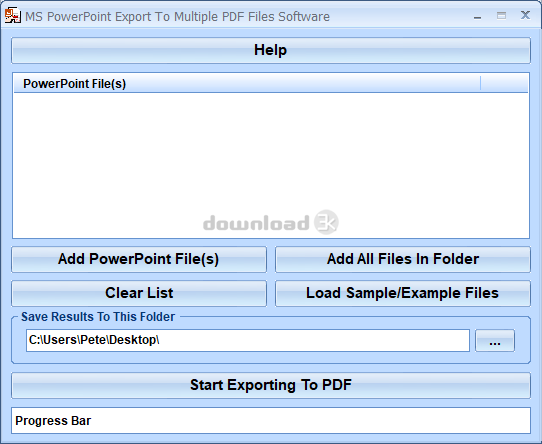Click the Progress Bar area
Screen dimensions: 542x444
[x=271, y=420]
